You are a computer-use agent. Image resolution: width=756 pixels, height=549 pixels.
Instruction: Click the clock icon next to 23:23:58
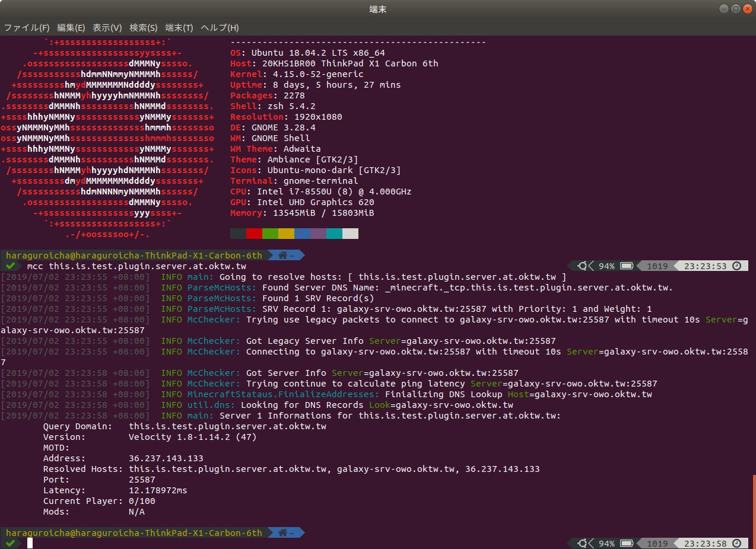pos(736,544)
